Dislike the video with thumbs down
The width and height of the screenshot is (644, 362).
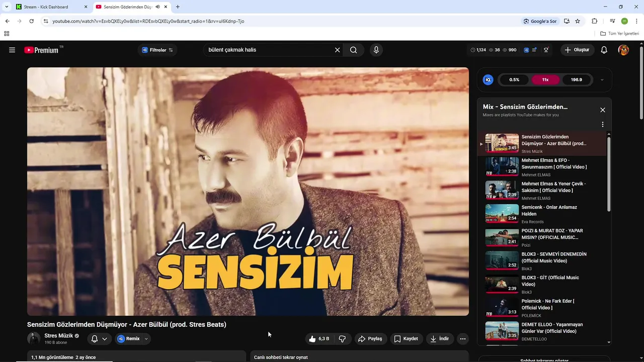(342, 339)
